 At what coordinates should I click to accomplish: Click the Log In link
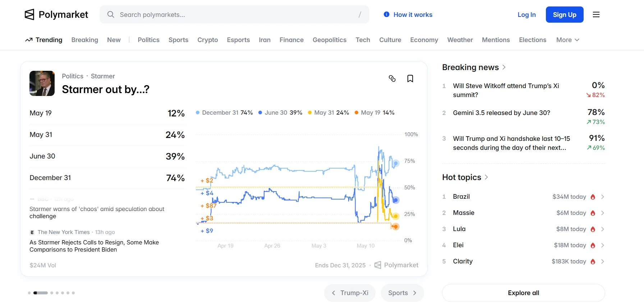526,15
